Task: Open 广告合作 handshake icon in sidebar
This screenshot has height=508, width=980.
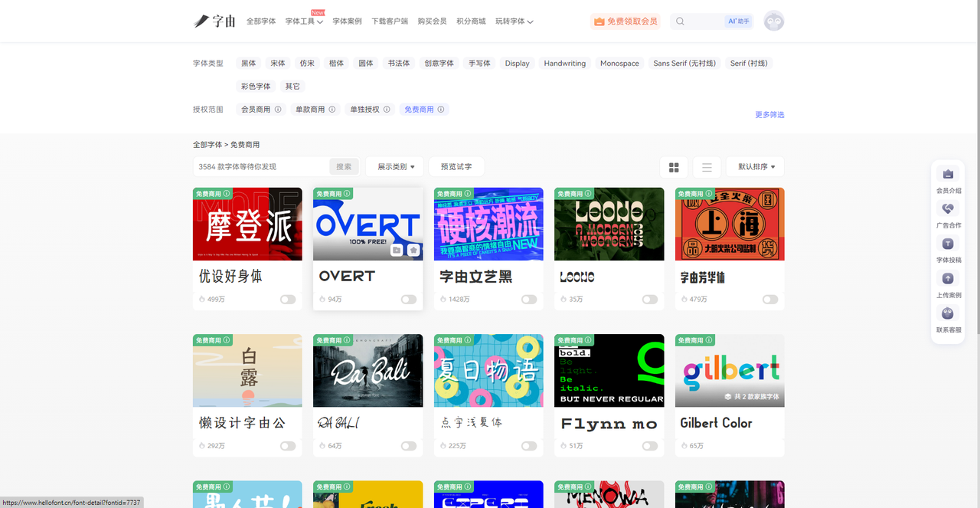Action: click(x=948, y=209)
